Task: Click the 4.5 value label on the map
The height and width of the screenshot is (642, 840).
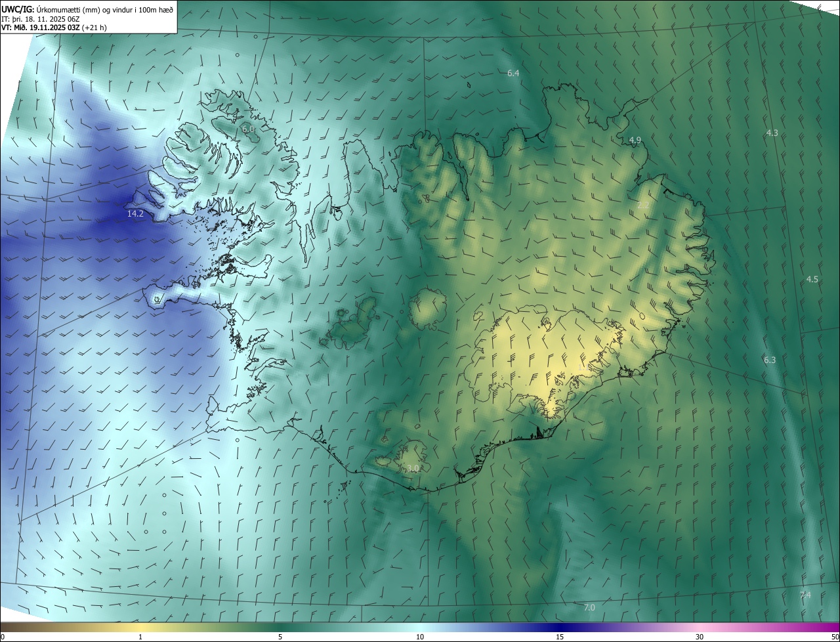Action: (x=812, y=280)
